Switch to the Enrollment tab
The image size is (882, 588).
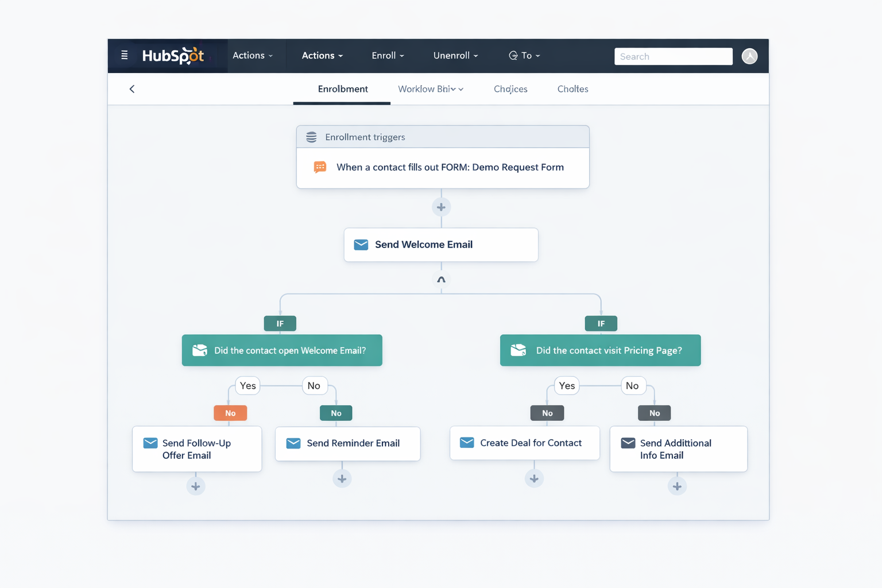343,89
